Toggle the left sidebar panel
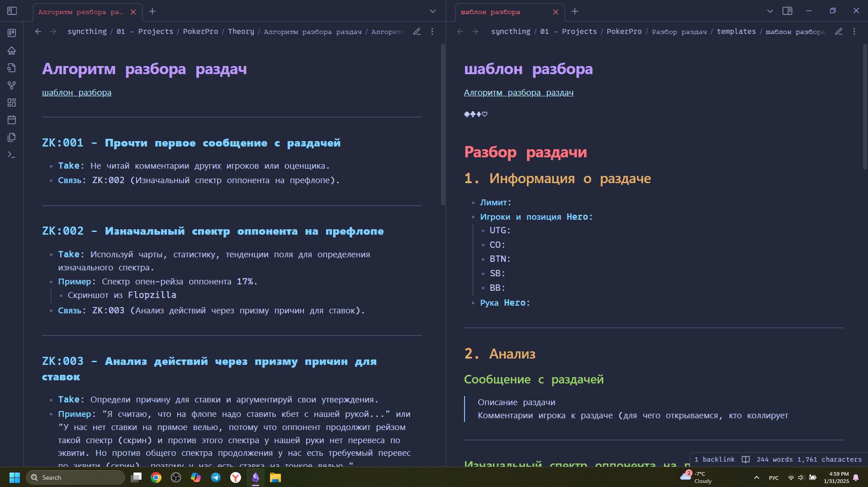Image resolution: width=868 pixels, height=487 pixels. coord(12,11)
